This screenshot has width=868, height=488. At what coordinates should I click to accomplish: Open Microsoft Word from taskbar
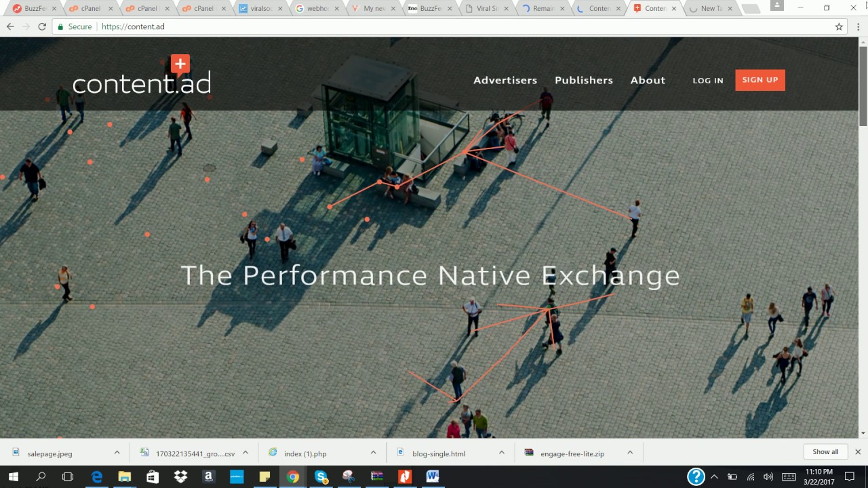(432, 476)
